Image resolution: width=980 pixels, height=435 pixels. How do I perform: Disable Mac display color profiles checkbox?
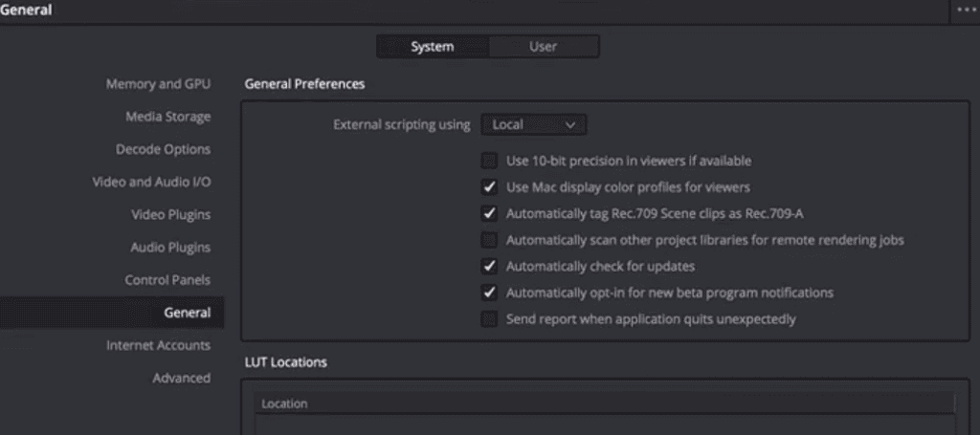coord(489,187)
